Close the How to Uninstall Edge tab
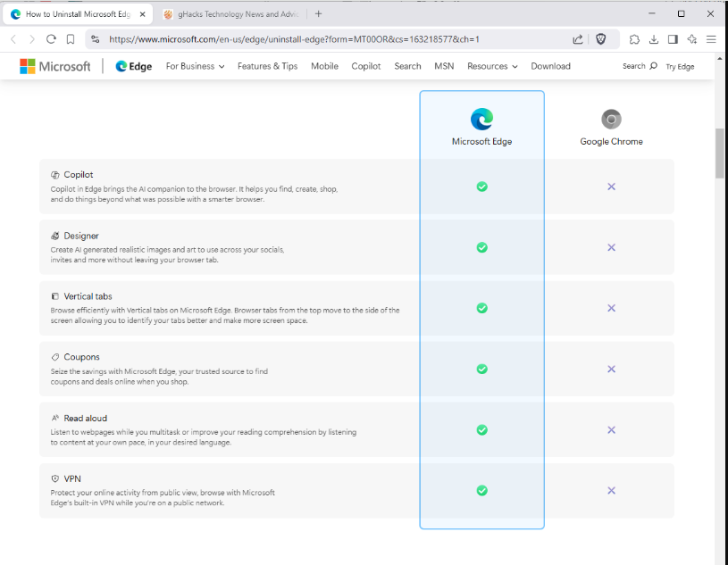 143,14
